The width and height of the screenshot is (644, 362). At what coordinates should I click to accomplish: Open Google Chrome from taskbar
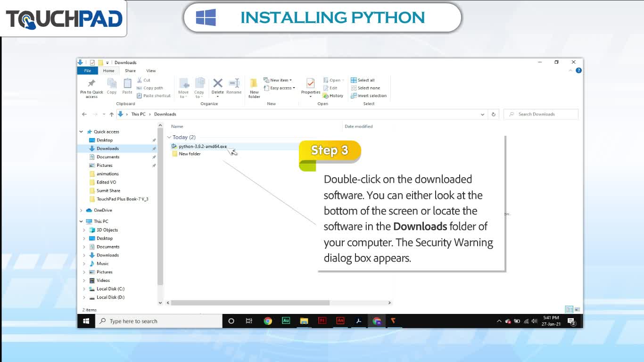pyautogui.click(x=268, y=321)
